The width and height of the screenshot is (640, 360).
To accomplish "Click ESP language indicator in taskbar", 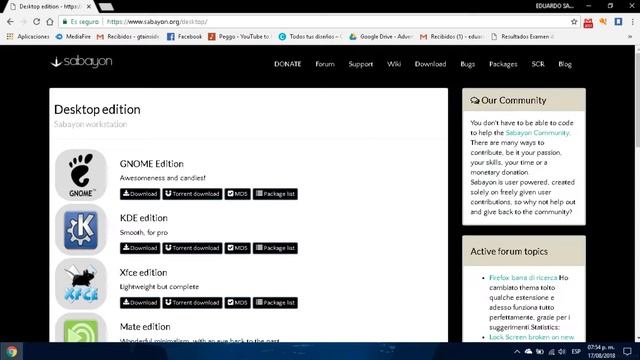I will click(576, 351).
